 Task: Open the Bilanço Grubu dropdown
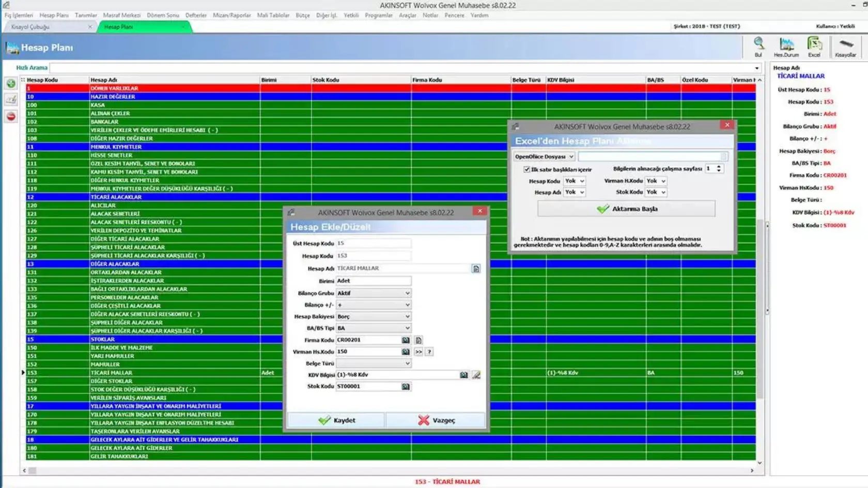click(x=374, y=293)
